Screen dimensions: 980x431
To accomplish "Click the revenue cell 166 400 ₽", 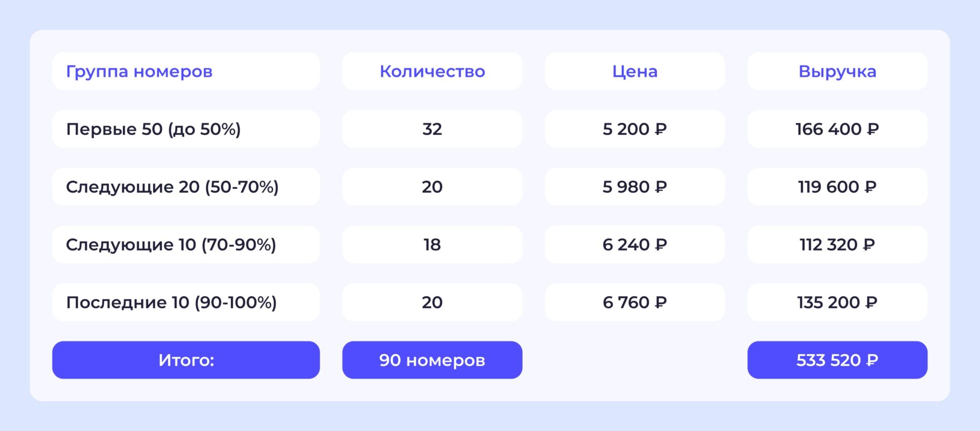I will coord(837,129).
